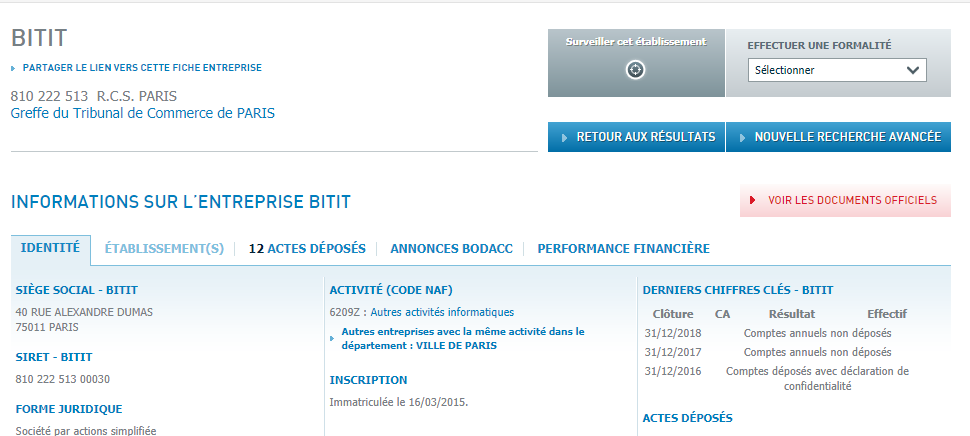The image size is (970, 436).
Task: Click the Surveiller cet établissement label
Action: click(636, 42)
